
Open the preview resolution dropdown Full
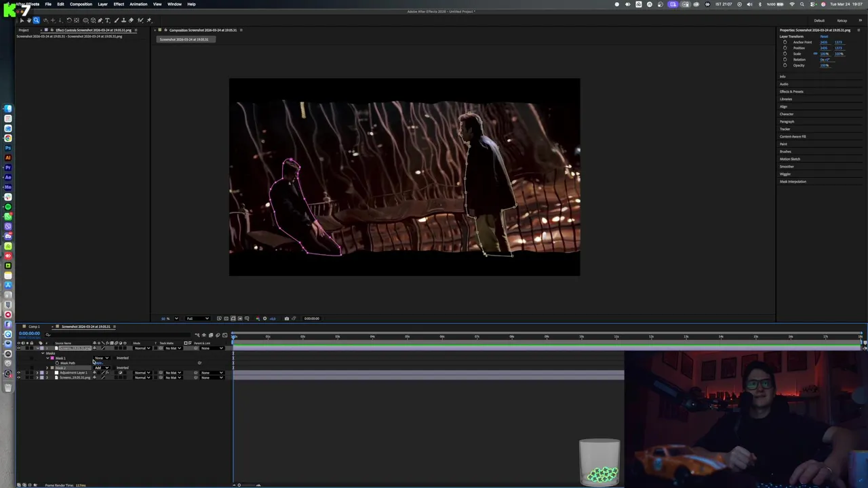tap(198, 319)
